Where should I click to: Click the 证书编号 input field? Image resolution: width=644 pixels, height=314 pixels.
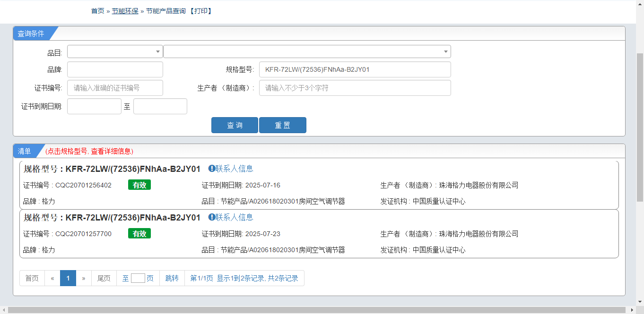point(115,88)
